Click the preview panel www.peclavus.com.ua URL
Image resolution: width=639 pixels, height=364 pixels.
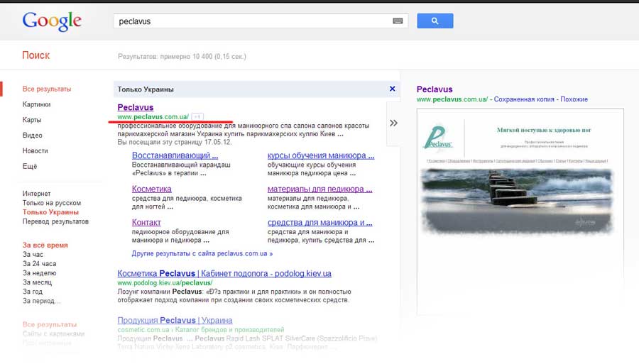point(452,99)
